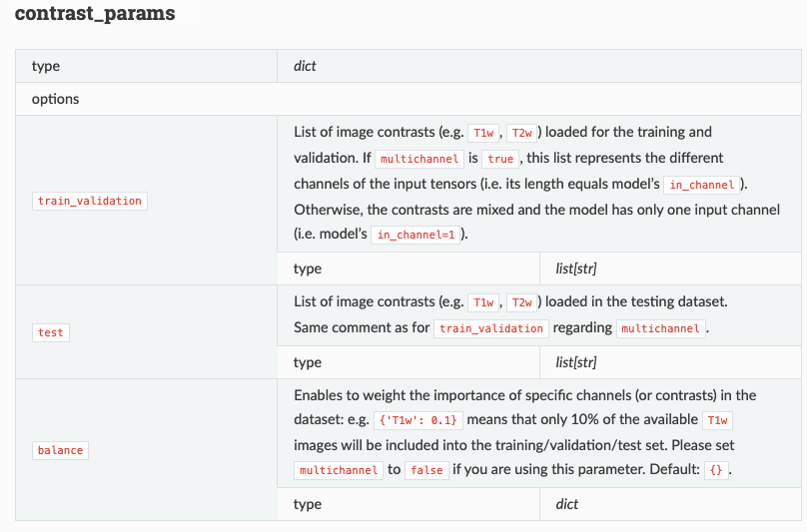This screenshot has height=532, width=807.
Task: Click T1w code in the test row
Action: (484, 302)
